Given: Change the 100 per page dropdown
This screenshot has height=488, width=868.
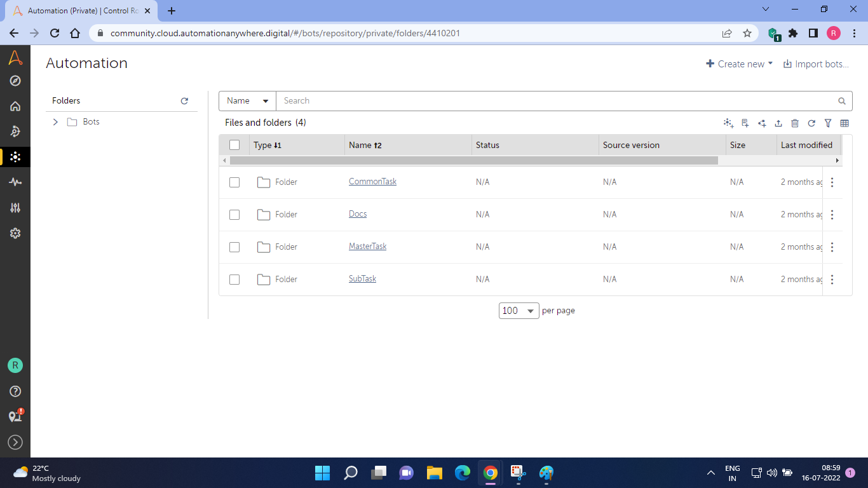Looking at the screenshot, I should (519, 311).
